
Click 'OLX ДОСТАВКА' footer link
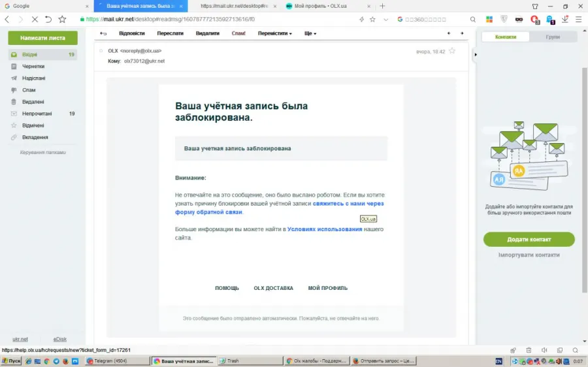coord(273,288)
